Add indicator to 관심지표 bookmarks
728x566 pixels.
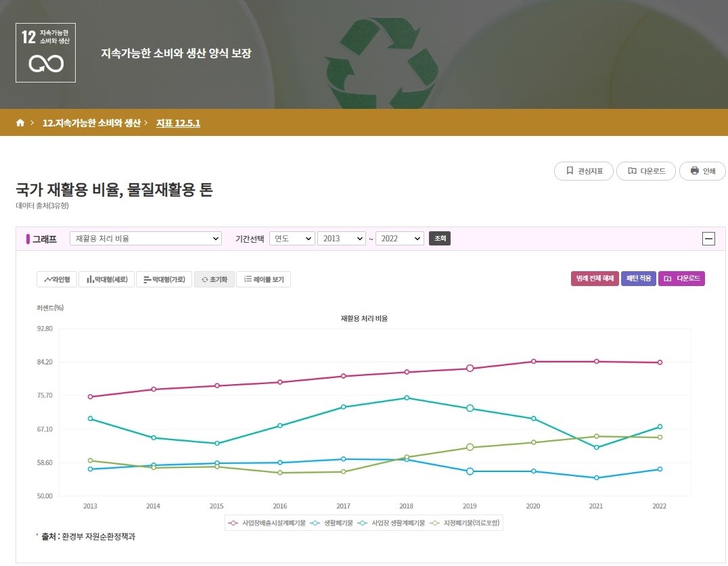coord(584,171)
